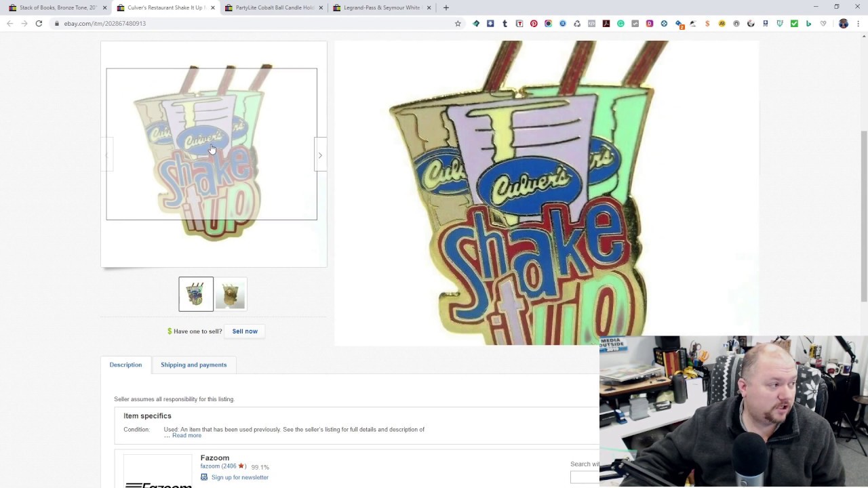The width and height of the screenshot is (868, 488).
Task: Switch to PartyLite Cobalt Ball Candle tab
Action: pos(274,7)
